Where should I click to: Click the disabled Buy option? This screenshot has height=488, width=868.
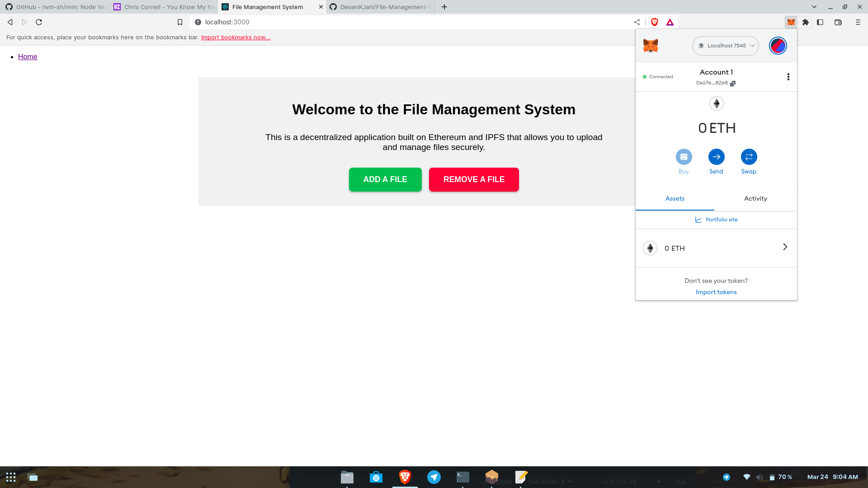pyautogui.click(x=684, y=157)
